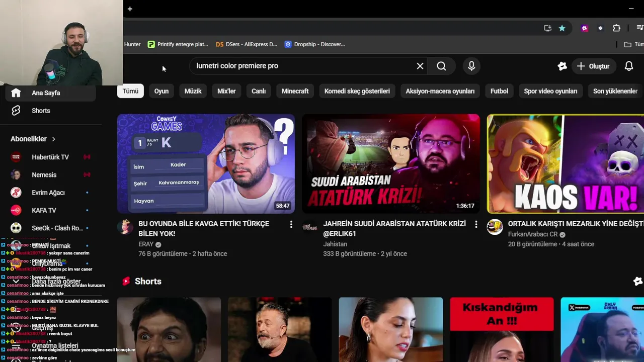Open the Habertürk TV subscription
This screenshot has height=362, width=644.
pyautogui.click(x=50, y=157)
